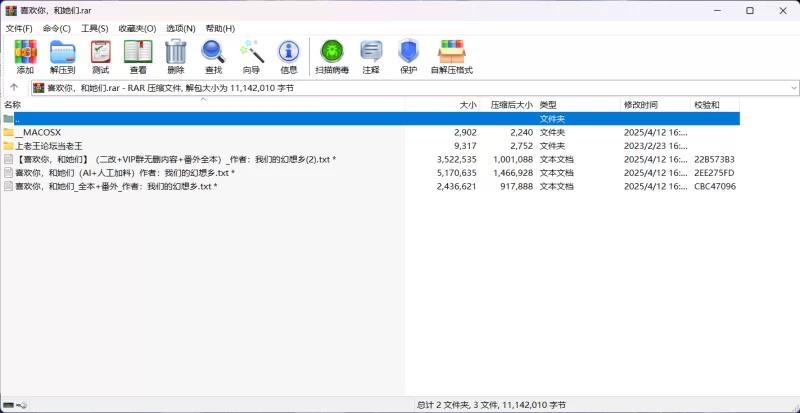Click the 自解压格式 SFX icon
The width and height of the screenshot is (800, 413).
[x=451, y=57]
